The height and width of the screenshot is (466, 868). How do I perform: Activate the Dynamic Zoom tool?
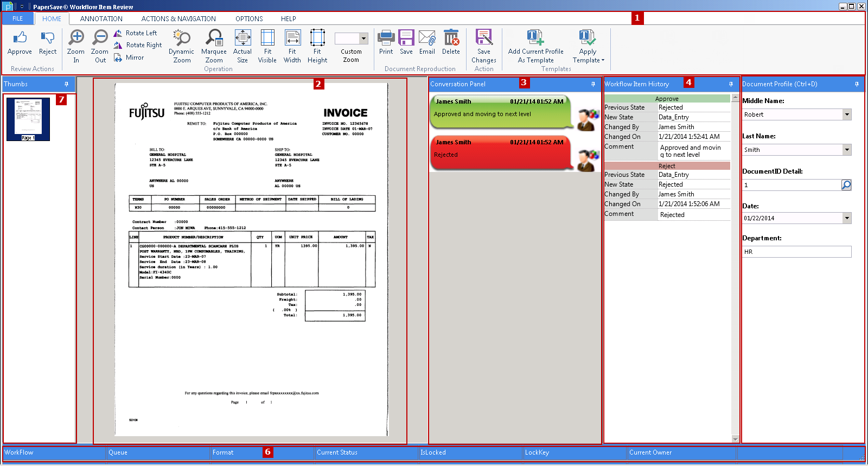click(x=182, y=46)
